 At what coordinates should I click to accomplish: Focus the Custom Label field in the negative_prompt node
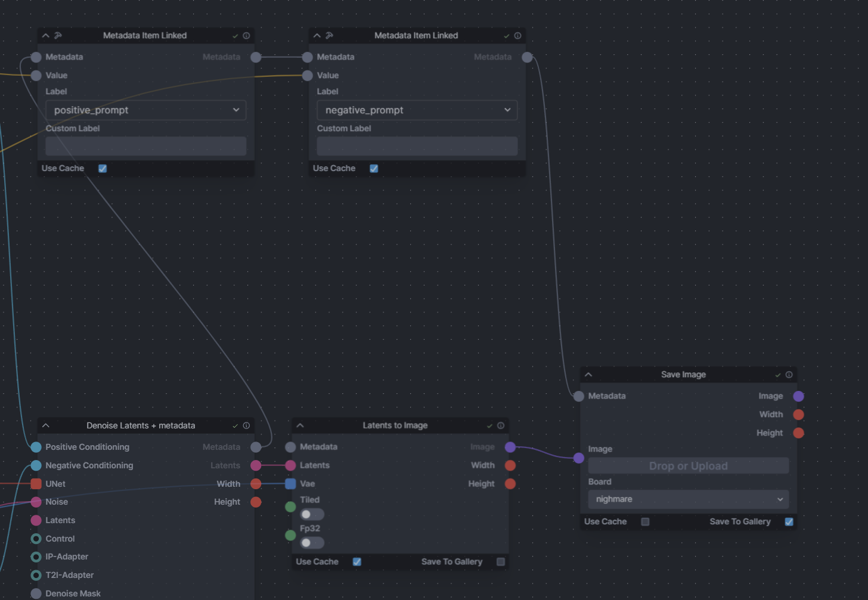click(x=417, y=146)
